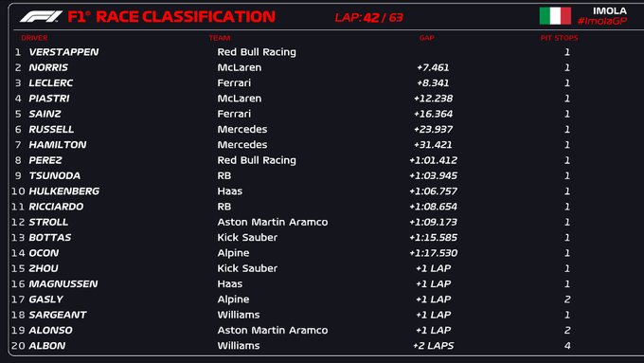Click the LAP 42 / 63 counter
This screenshot has height=363, width=644.
point(368,17)
